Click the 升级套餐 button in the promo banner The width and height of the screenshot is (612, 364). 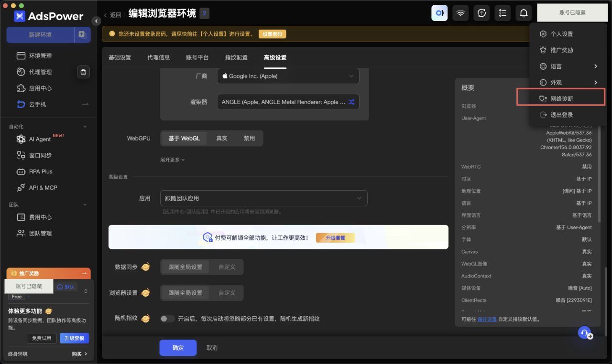[x=335, y=237]
